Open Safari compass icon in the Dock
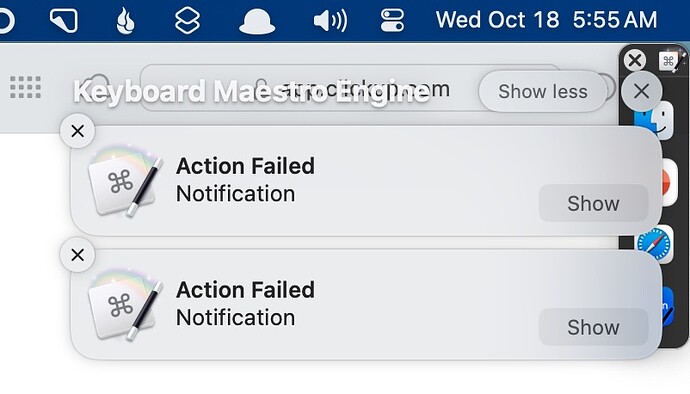Image resolution: width=690 pixels, height=394 pixels. click(654, 244)
